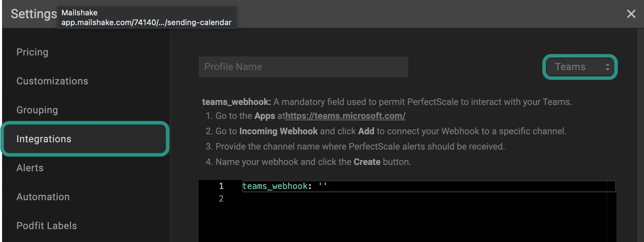Place cursor inside the teams_webhook quotes
This screenshot has width=644, height=242.
click(323, 186)
